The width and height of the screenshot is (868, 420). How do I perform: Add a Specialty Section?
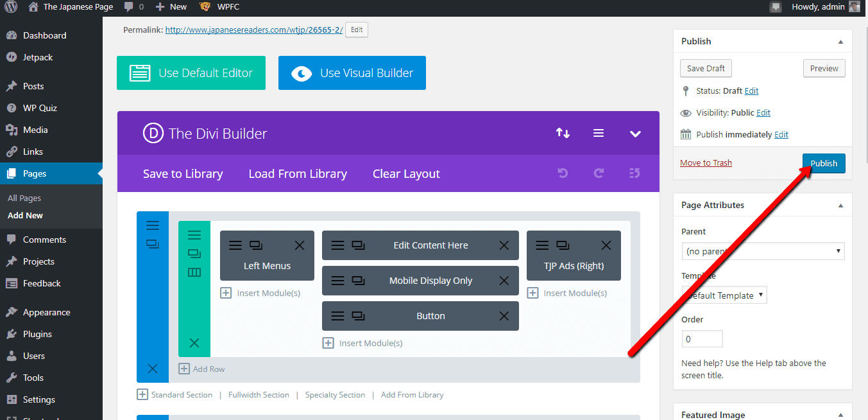(x=335, y=395)
